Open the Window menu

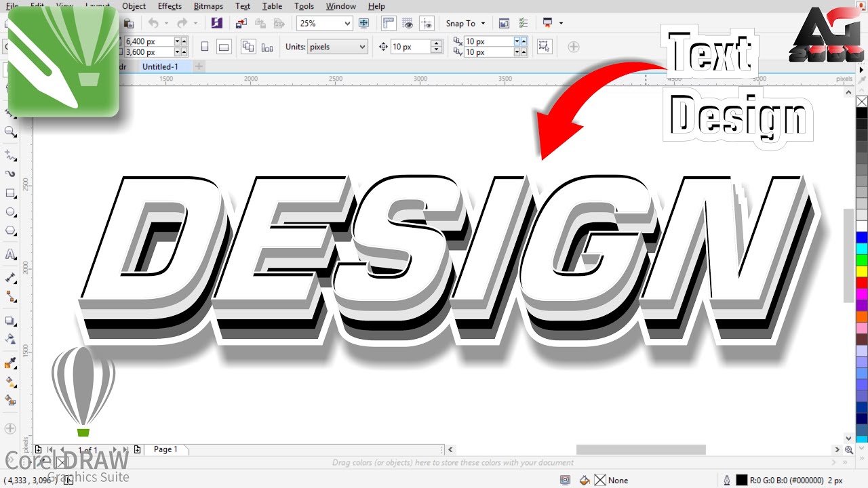tap(340, 6)
